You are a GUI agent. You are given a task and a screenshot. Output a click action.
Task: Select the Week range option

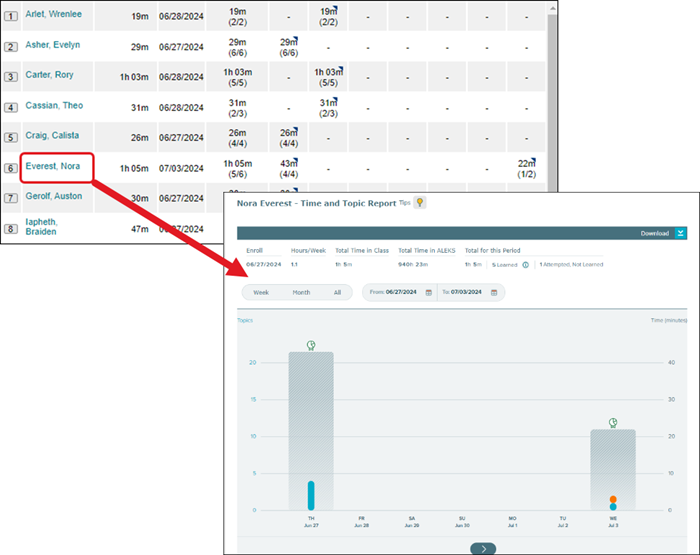[261, 292]
